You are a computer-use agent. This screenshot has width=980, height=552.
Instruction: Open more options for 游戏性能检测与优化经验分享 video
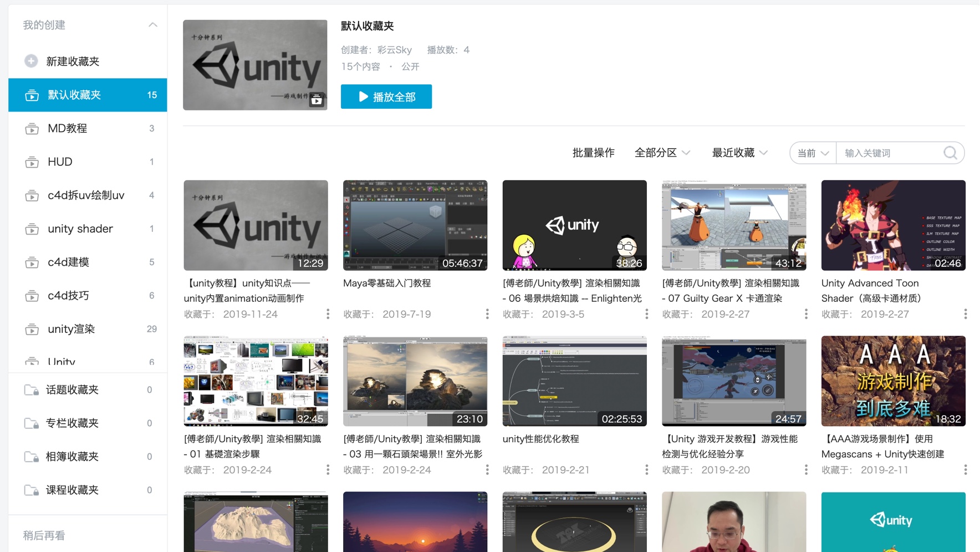click(x=806, y=470)
